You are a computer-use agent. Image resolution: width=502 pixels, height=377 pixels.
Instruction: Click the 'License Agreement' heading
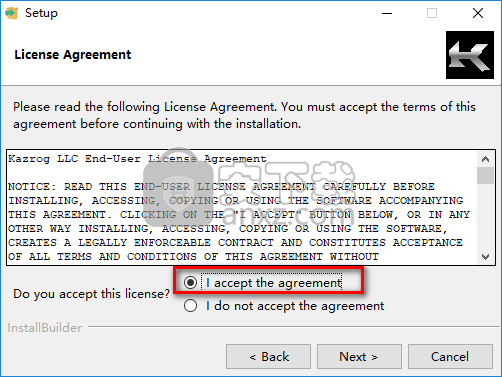coord(73,55)
